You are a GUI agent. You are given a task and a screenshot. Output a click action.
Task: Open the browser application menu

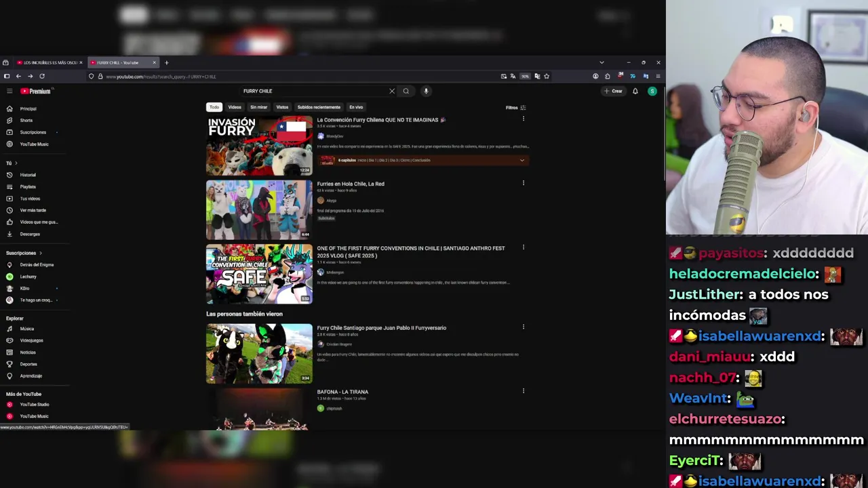coord(658,77)
